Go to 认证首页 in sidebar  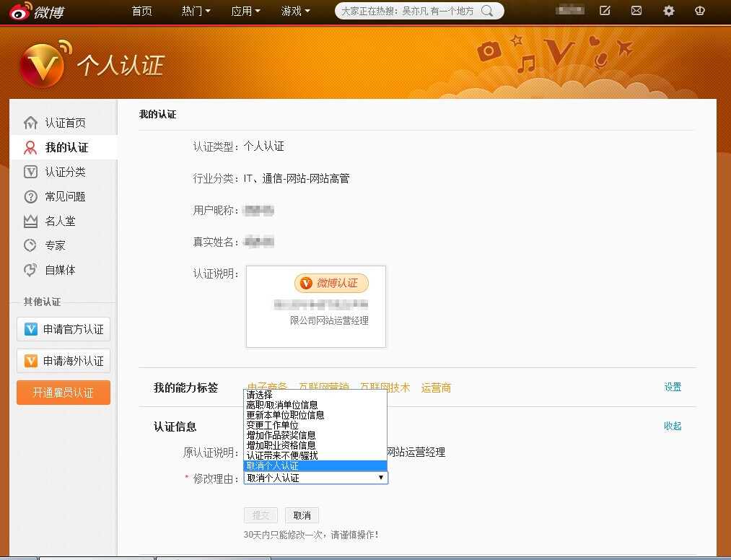tap(65, 123)
